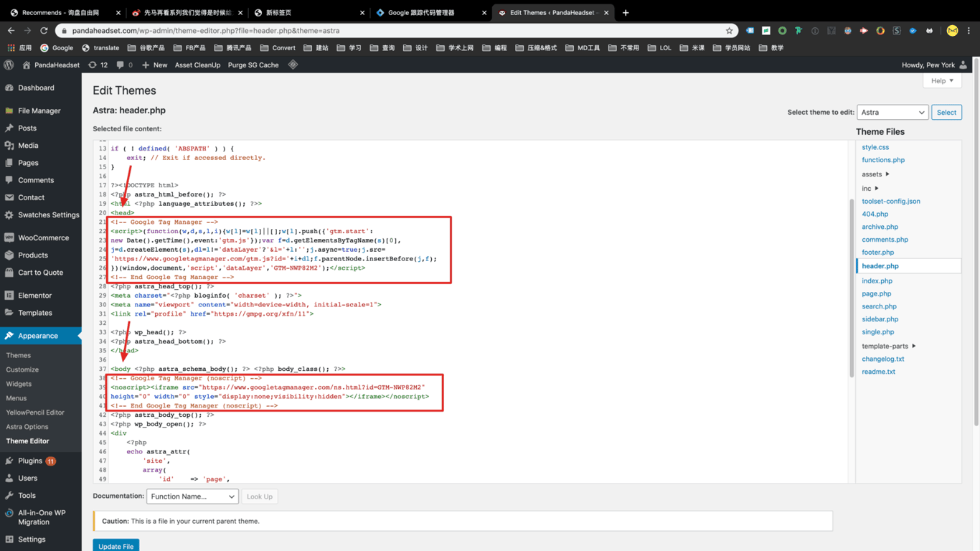Screen dimensions: 980x551
Task: Click the browser back arrow
Action: pos(11,31)
